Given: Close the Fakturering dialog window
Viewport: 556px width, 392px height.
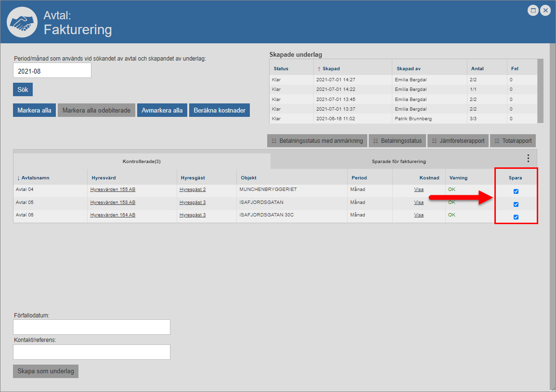Looking at the screenshot, I should (545, 10).
